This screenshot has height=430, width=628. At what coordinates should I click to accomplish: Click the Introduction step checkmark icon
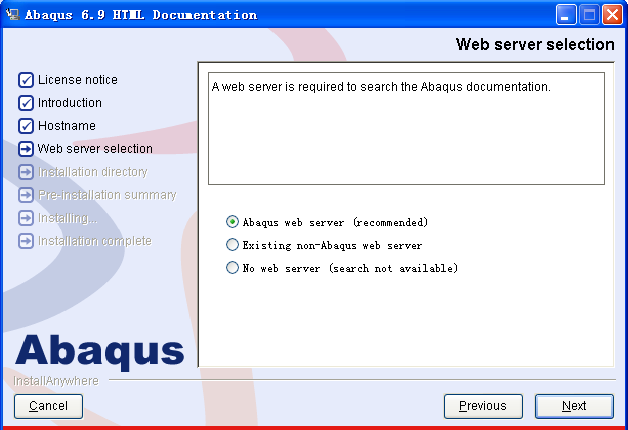point(26,103)
